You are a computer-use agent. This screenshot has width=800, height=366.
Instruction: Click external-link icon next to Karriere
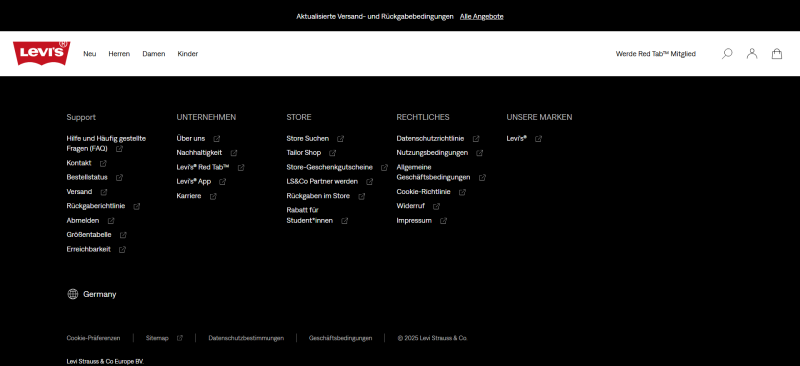pos(213,196)
